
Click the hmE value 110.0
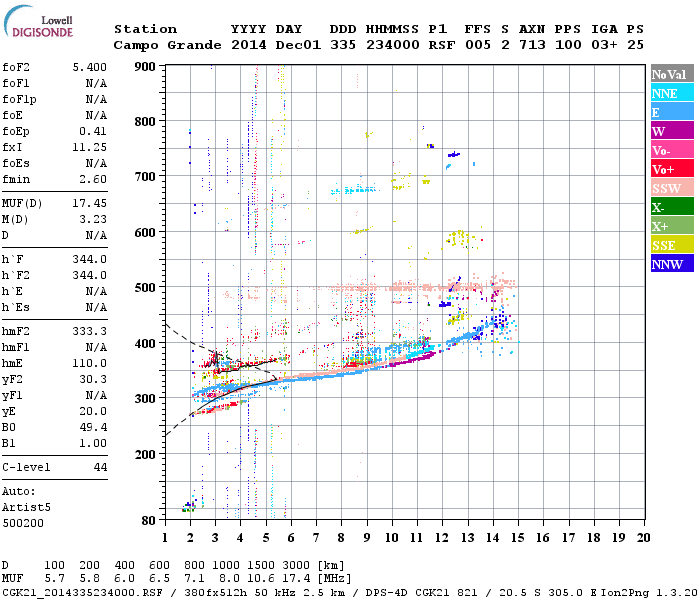[90, 363]
